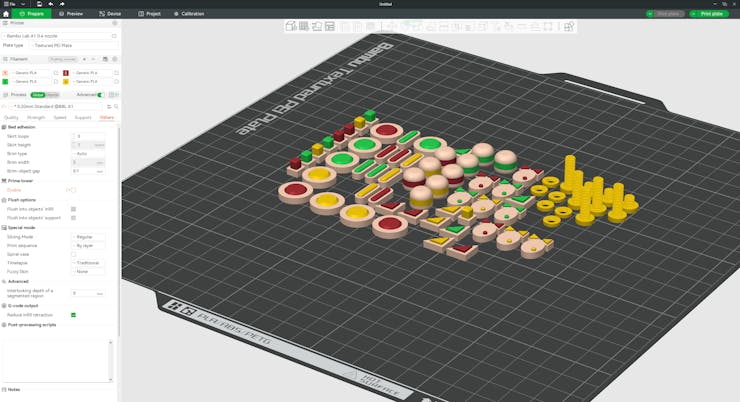Click the AMS sync icon in Filament header
The image size is (740, 402).
(x=105, y=59)
